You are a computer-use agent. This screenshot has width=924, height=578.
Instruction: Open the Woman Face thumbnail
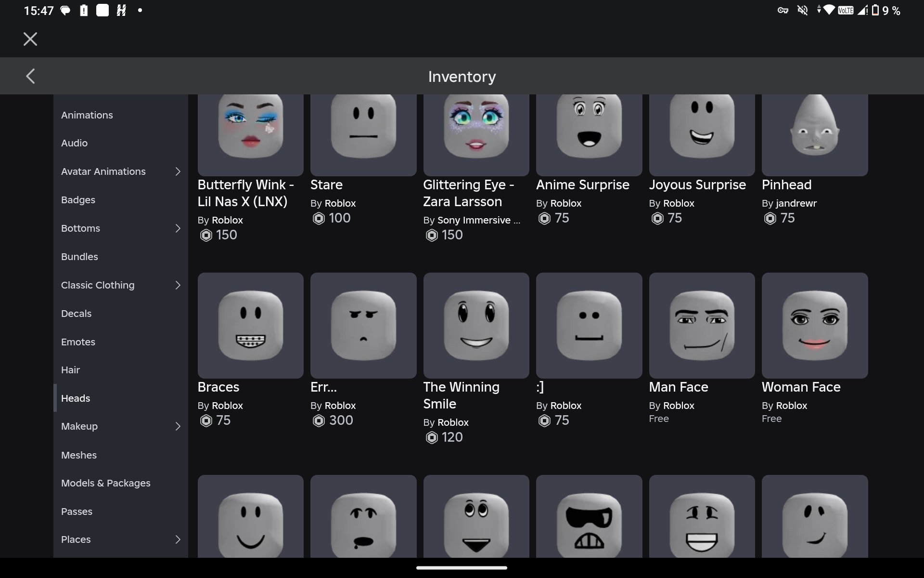tap(815, 326)
